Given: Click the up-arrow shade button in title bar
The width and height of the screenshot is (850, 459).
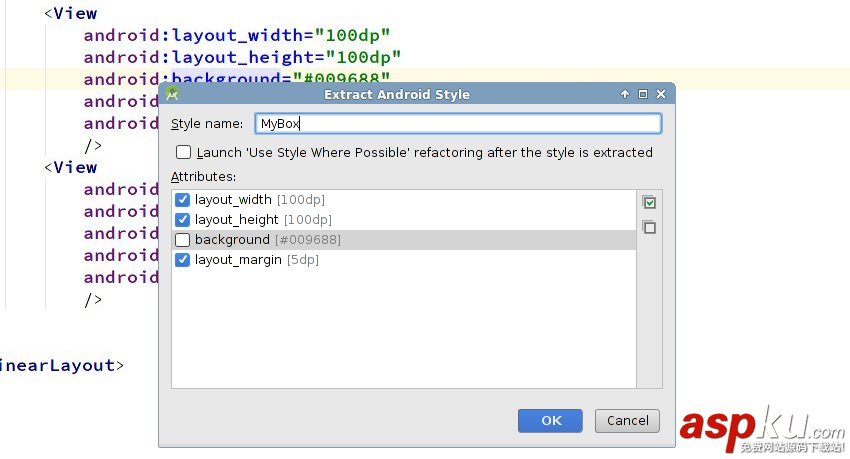Looking at the screenshot, I should 625,94.
